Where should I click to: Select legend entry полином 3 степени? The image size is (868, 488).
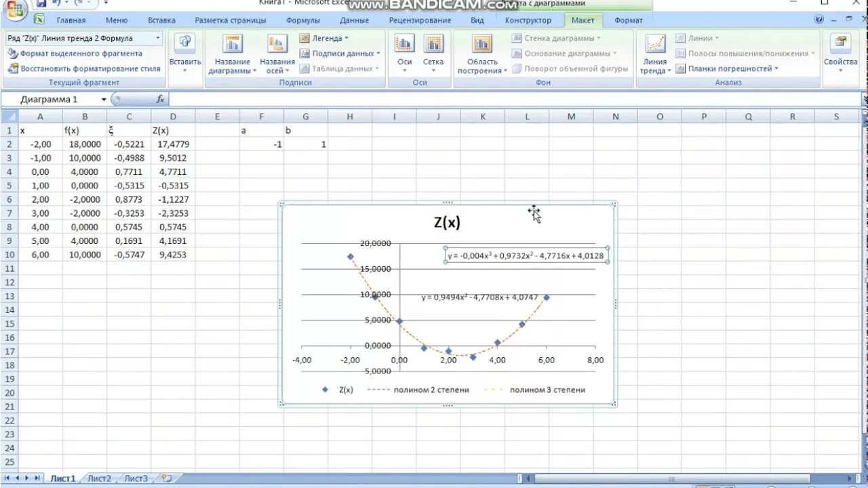click(536, 390)
